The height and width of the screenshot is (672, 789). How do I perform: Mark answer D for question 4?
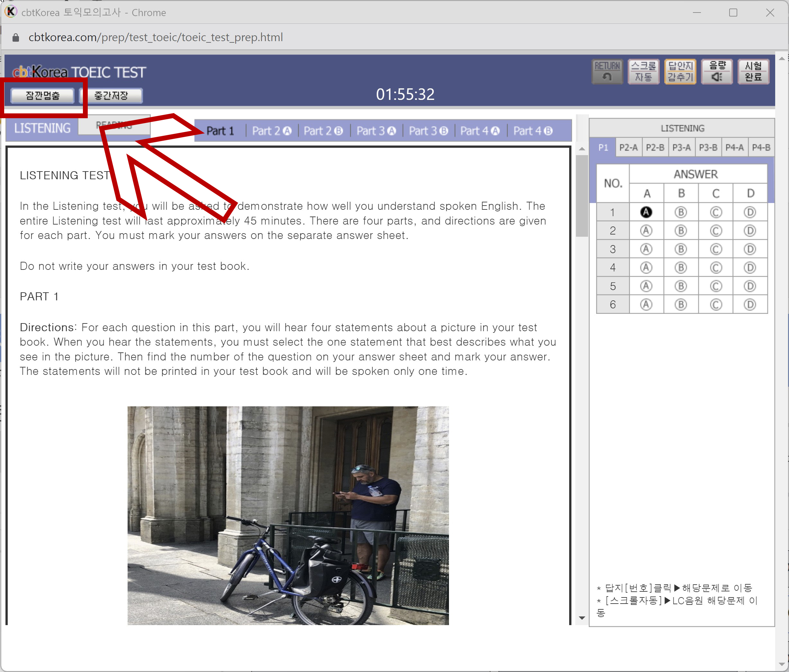coord(750,268)
